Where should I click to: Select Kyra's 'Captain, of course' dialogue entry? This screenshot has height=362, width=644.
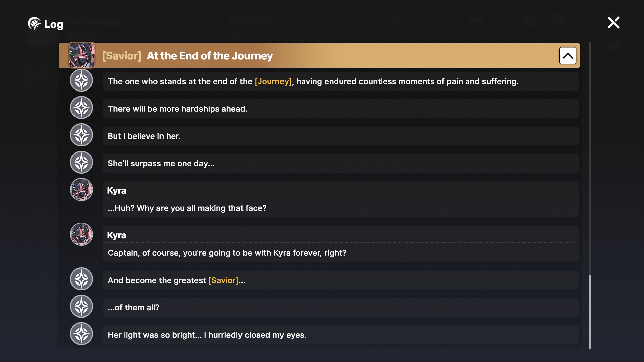[x=341, y=244]
